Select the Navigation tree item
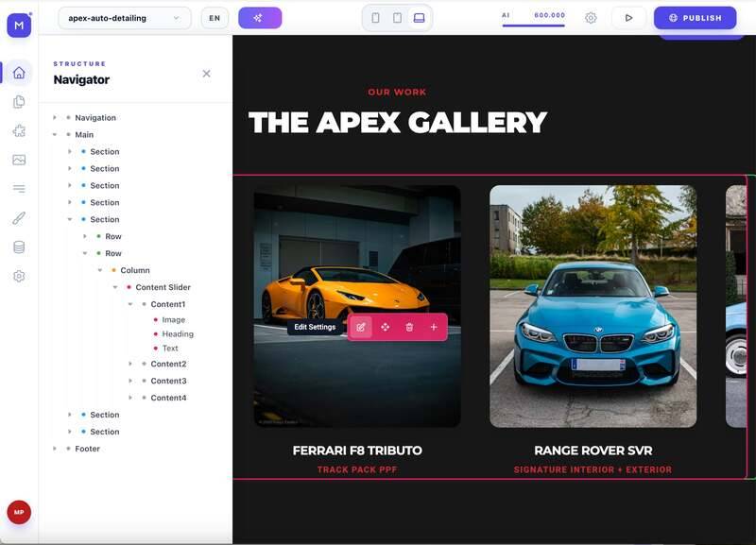 (x=95, y=117)
